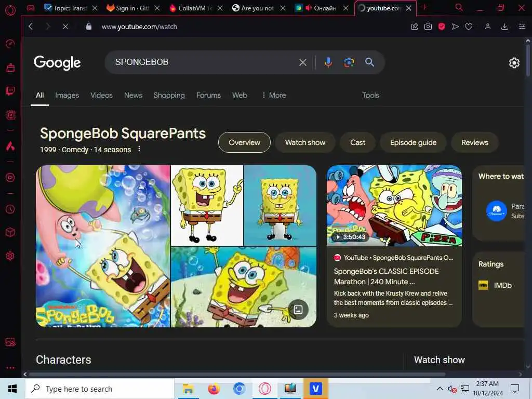Viewport: 532px width, 399px height.
Task: Click the horizontal page scrollbar
Action: click(x=237, y=375)
